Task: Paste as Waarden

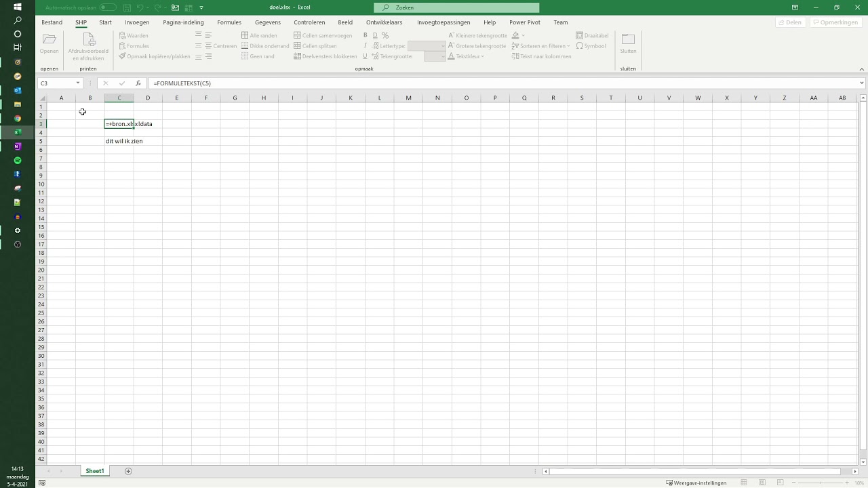Action: click(134, 35)
